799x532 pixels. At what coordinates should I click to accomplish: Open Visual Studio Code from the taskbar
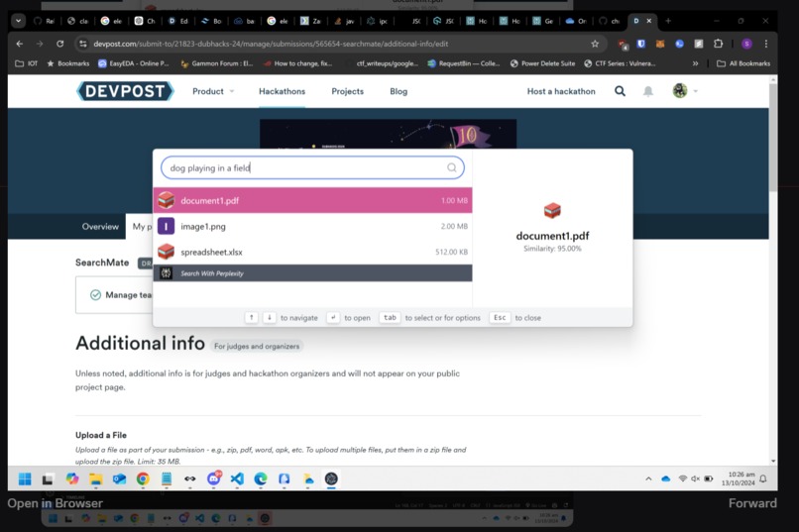pos(237,479)
